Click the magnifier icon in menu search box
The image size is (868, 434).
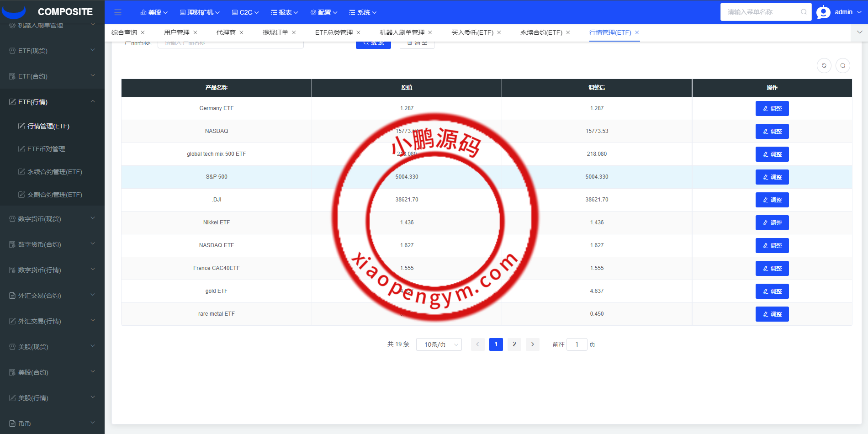(803, 12)
